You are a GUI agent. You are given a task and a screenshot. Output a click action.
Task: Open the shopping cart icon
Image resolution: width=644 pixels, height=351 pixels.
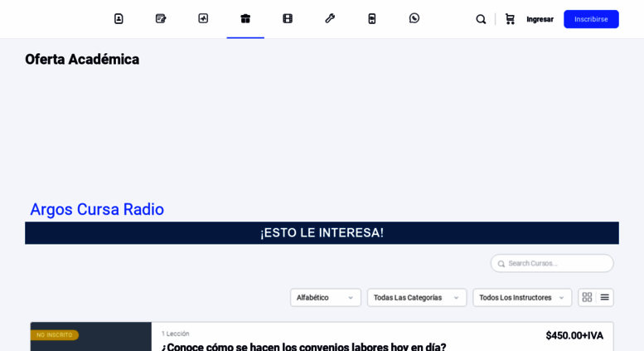click(510, 19)
